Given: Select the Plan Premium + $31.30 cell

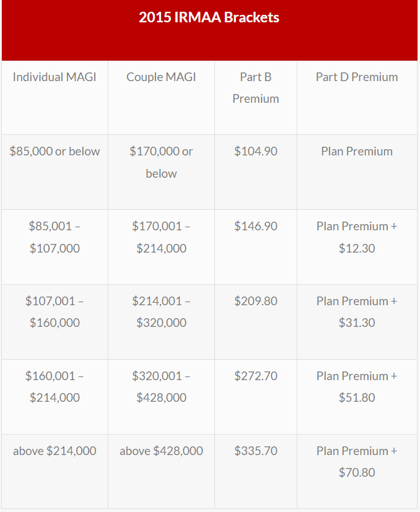Looking at the screenshot, I should tap(357, 312).
